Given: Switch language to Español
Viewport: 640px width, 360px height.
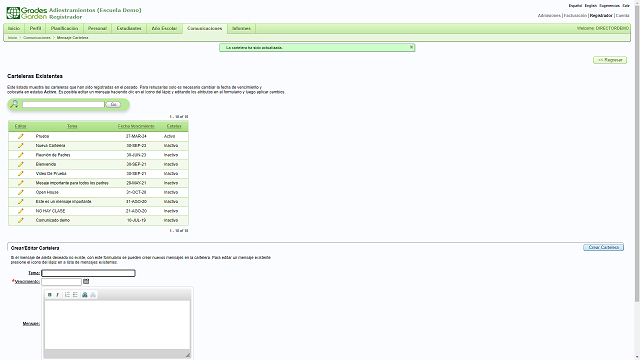Looking at the screenshot, I should click(575, 6).
